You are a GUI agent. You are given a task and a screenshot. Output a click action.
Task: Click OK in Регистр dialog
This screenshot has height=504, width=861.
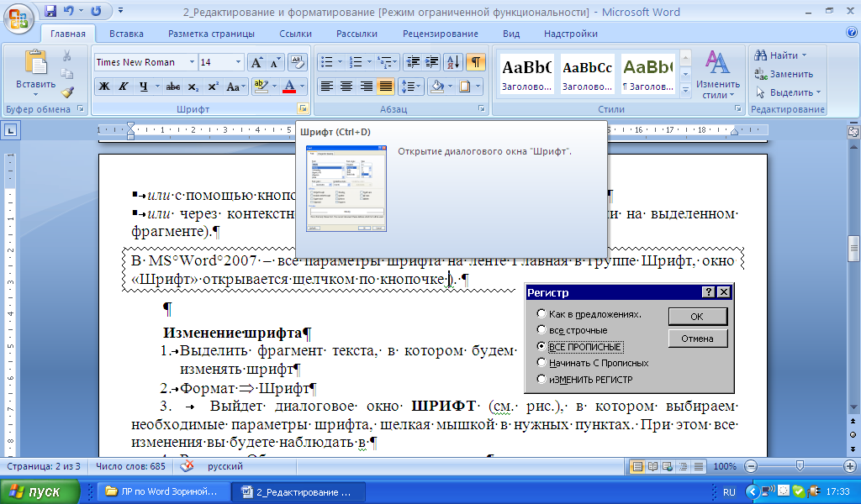point(697,317)
